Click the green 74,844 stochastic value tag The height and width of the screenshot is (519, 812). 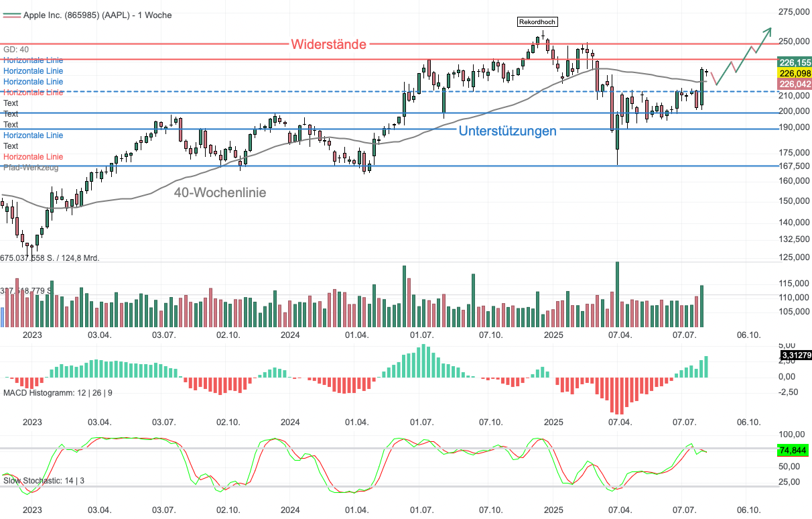(793, 451)
